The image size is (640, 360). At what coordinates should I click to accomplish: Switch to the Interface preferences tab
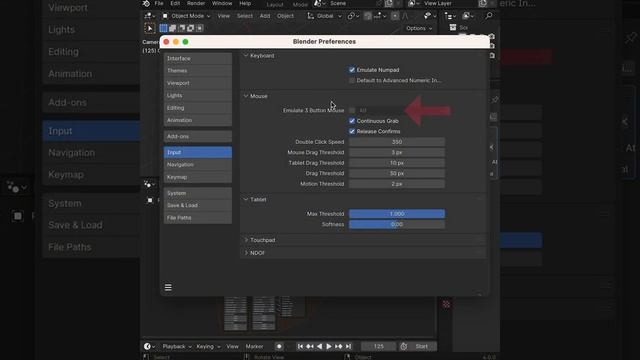pos(198,58)
